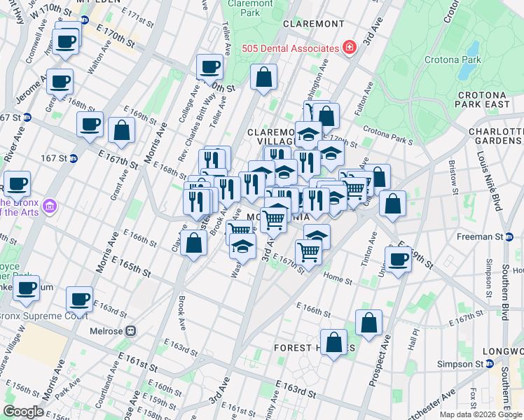
Task: Select the 167 St subway icon on Grand Concourse
Action: (74, 158)
